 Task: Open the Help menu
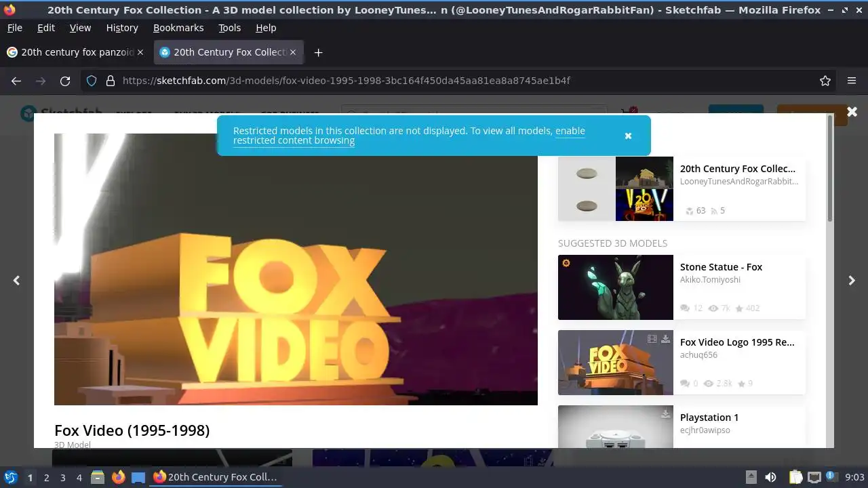coord(266,28)
